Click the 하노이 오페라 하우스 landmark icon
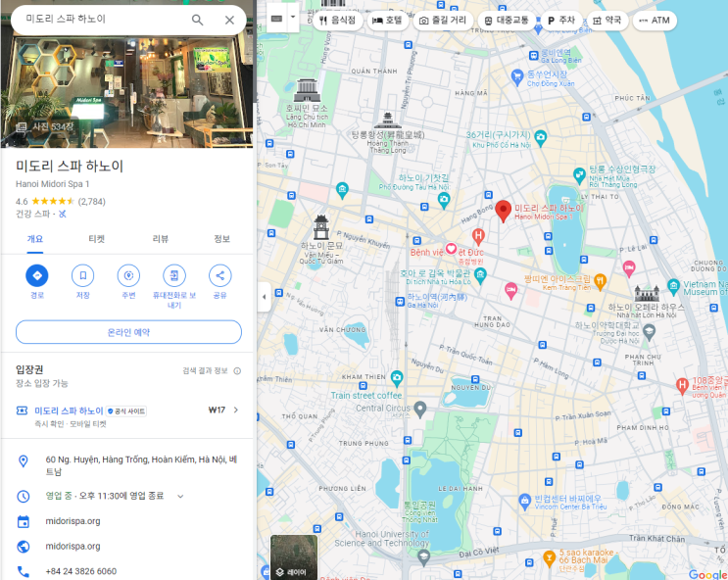 [647, 293]
